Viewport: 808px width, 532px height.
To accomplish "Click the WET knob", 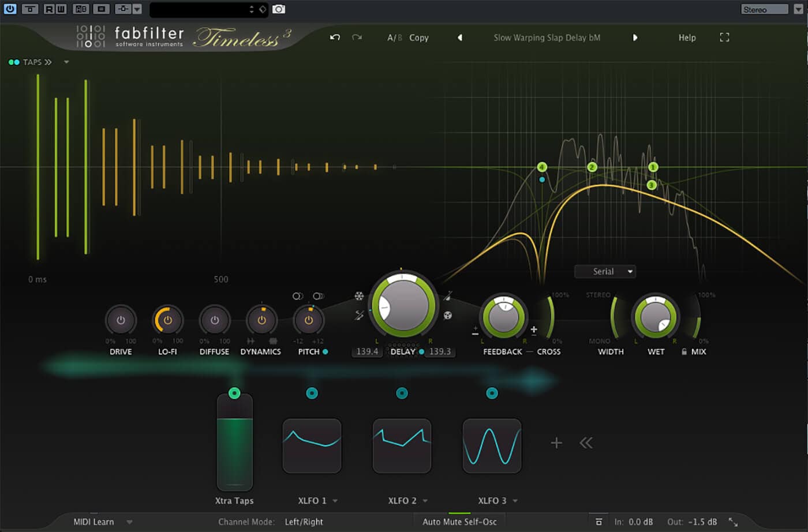I will pos(656,317).
